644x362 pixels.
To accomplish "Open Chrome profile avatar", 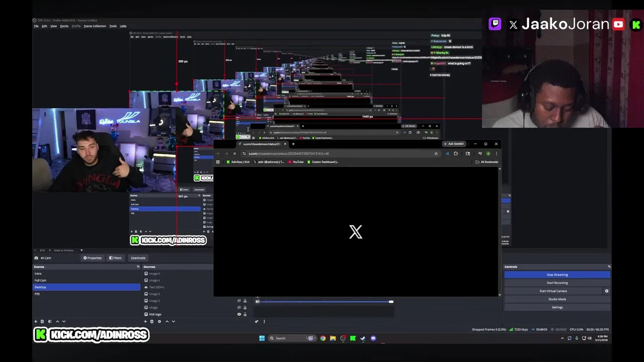I will (x=488, y=153).
